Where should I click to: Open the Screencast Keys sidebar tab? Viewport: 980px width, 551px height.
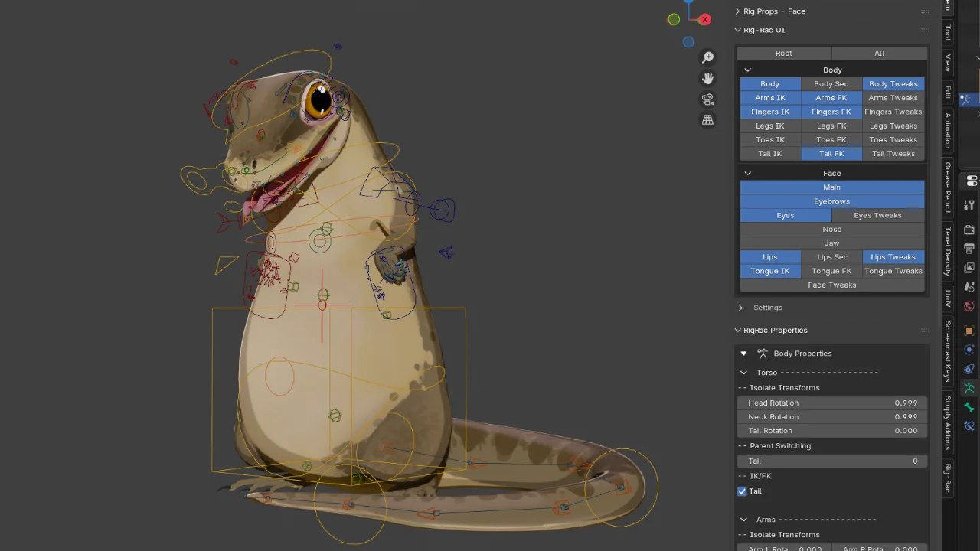947,352
